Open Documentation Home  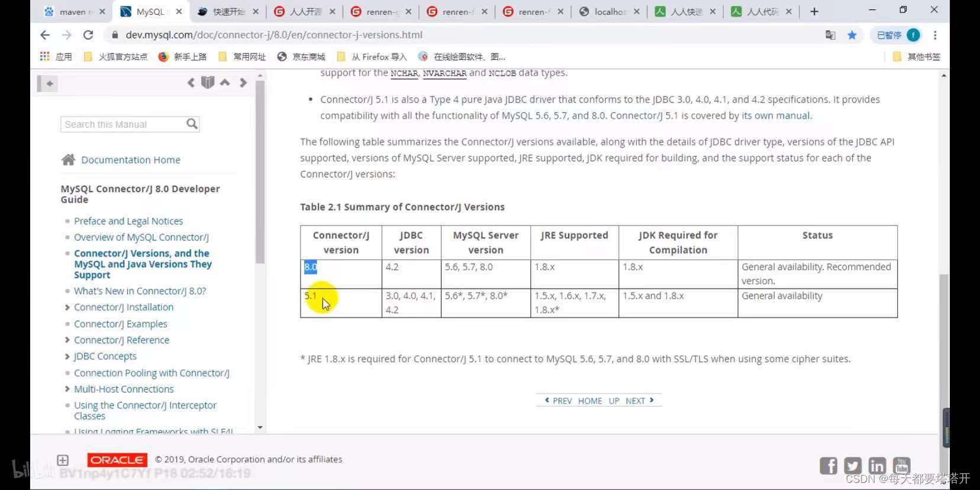pos(131,160)
